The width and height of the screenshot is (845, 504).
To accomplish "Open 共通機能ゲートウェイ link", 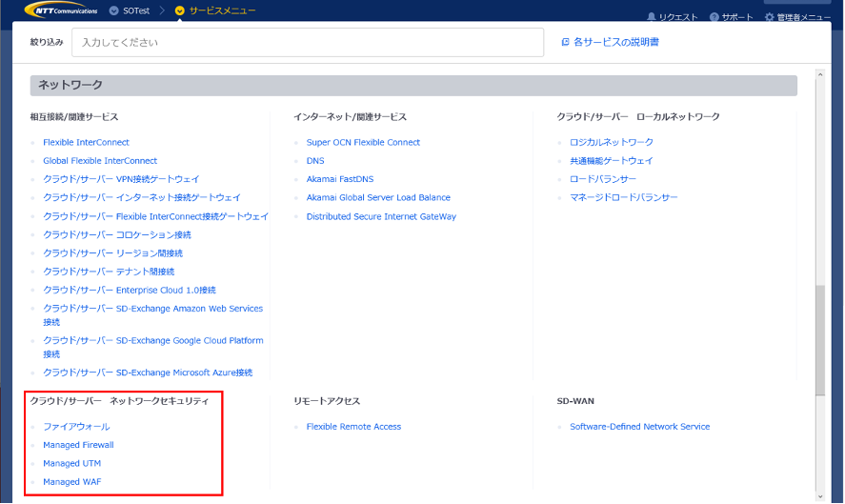I will pyautogui.click(x=612, y=161).
